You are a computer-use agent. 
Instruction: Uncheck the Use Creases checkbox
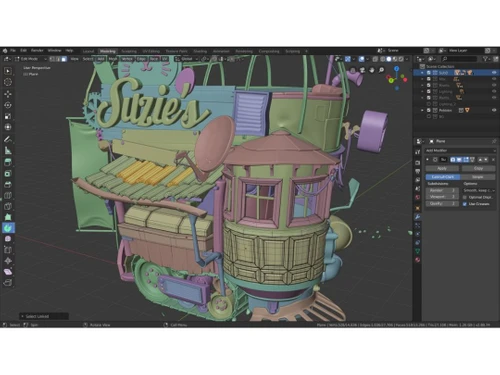pyautogui.click(x=465, y=204)
